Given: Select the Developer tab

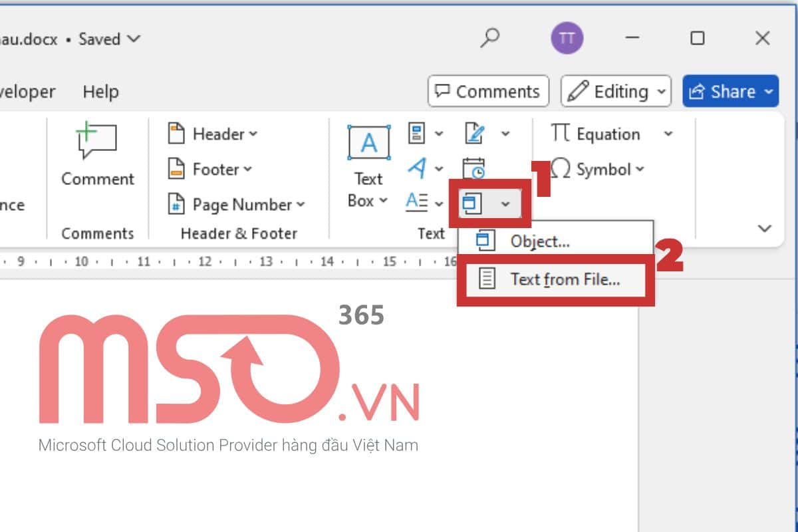Looking at the screenshot, I should [28, 91].
